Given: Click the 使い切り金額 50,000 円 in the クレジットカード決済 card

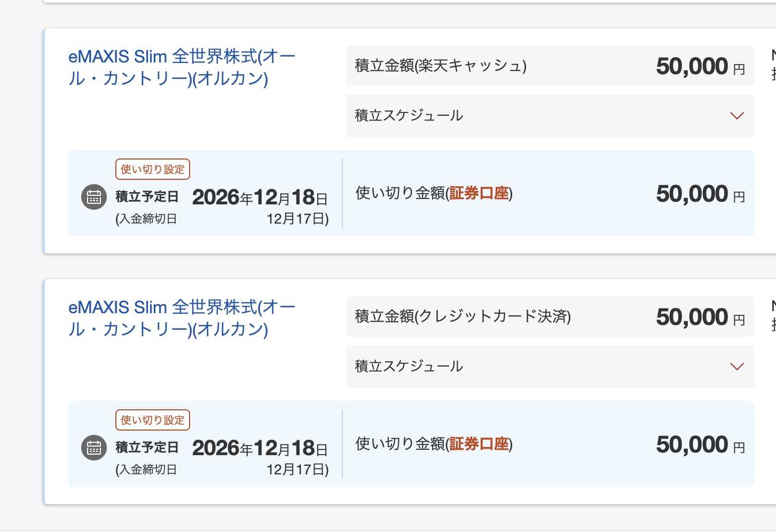Looking at the screenshot, I should [700, 445].
